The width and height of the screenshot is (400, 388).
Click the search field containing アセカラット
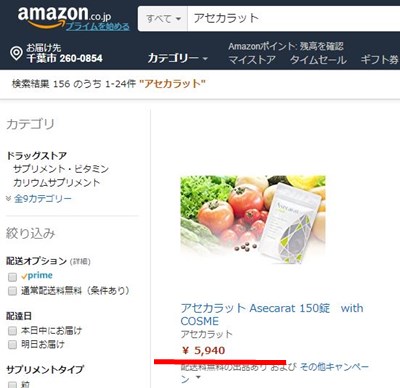[293, 19]
